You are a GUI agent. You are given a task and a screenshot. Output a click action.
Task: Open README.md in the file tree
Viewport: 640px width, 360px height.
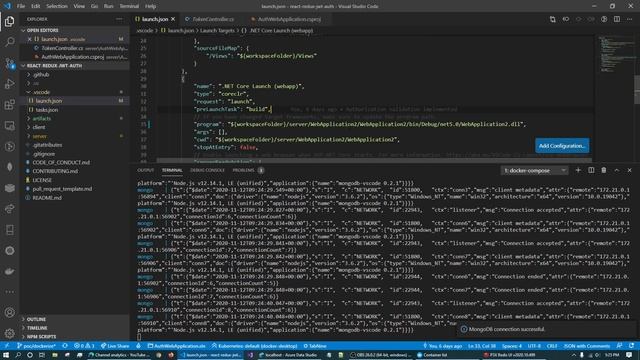click(76, 198)
